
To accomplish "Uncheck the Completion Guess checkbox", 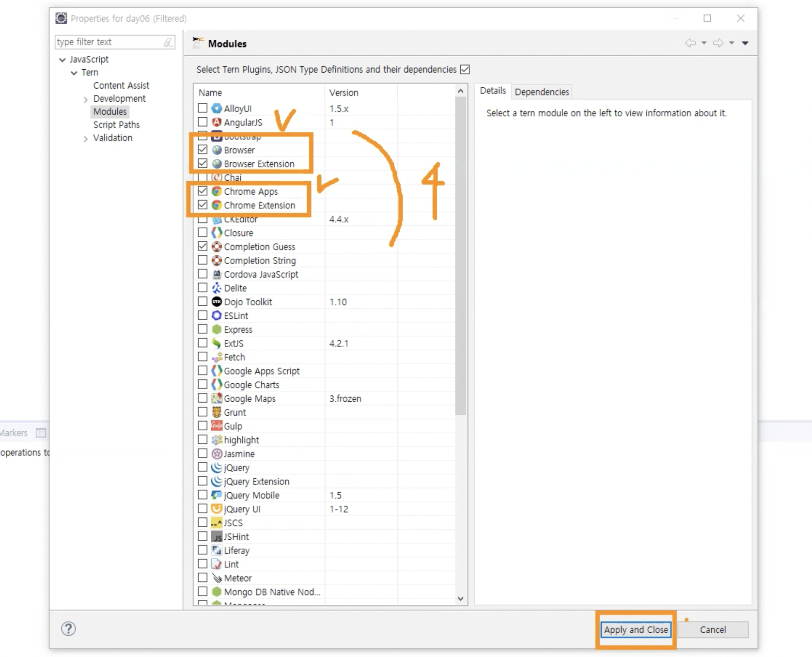I will (x=203, y=246).
